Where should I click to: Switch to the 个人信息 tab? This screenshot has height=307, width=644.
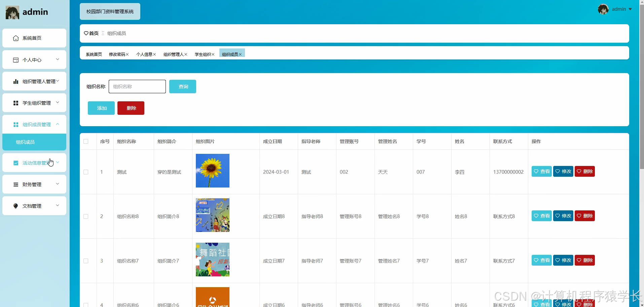[x=144, y=54]
